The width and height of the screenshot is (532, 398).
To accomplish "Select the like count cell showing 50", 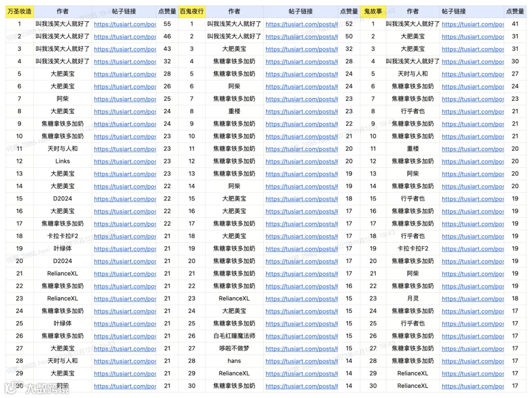I will click(349, 36).
